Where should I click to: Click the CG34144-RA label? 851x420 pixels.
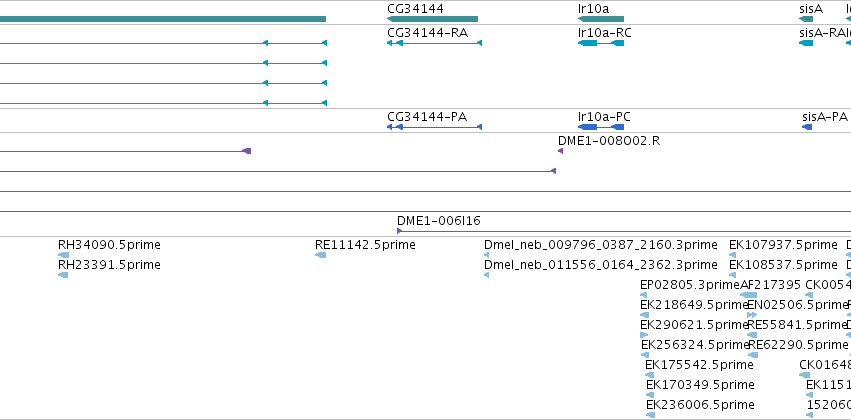(x=427, y=33)
